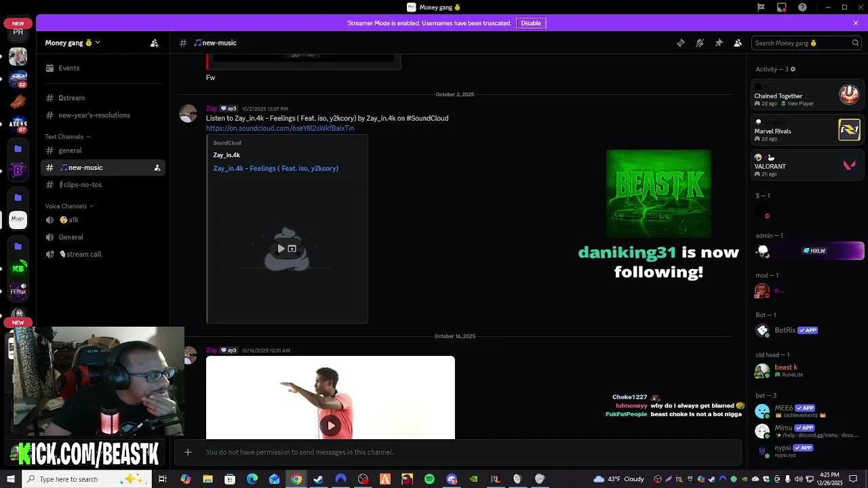Viewport: 868px width, 488px height.
Task: Click the Mimu bot member
Action: point(807,431)
